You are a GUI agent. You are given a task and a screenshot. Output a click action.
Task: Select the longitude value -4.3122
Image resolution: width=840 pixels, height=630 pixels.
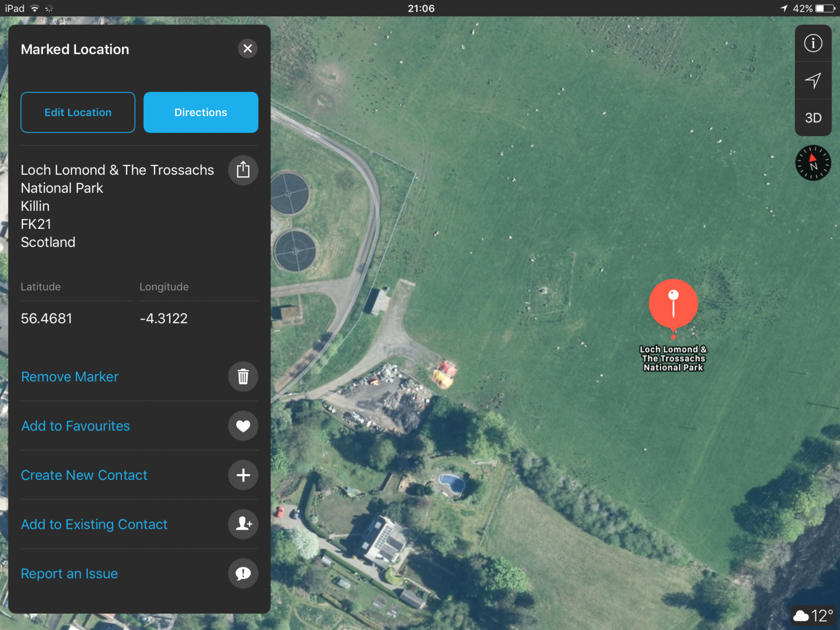click(164, 319)
